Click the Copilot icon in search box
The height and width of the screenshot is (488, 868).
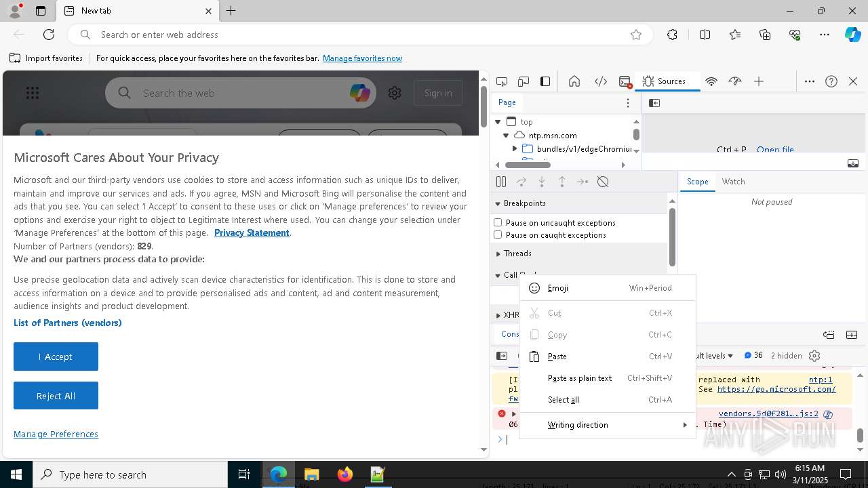[x=359, y=93]
